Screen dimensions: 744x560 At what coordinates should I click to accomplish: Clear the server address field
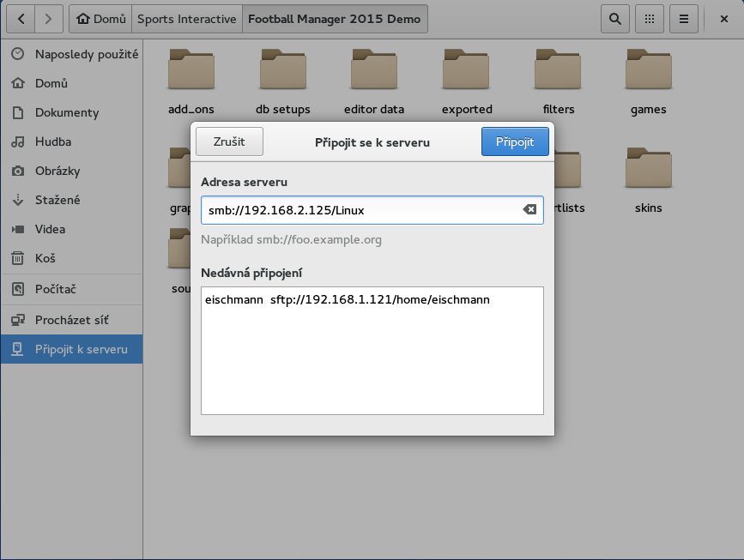(x=529, y=210)
